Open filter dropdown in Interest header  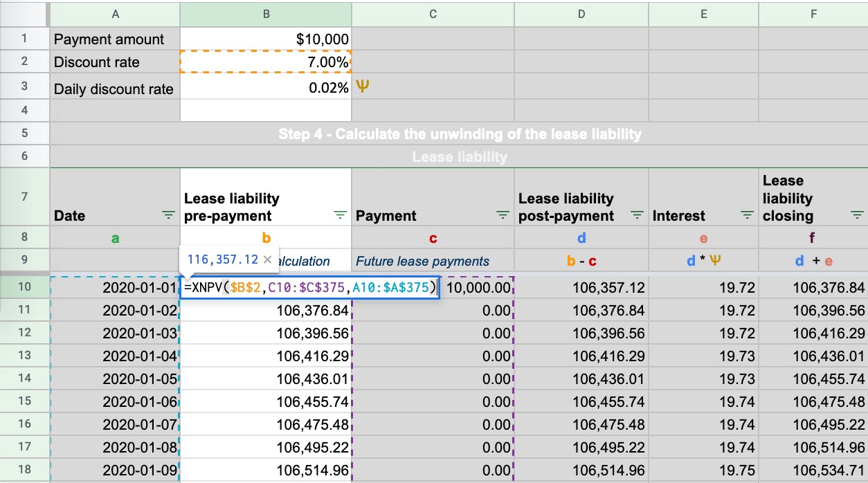pyautogui.click(x=748, y=216)
